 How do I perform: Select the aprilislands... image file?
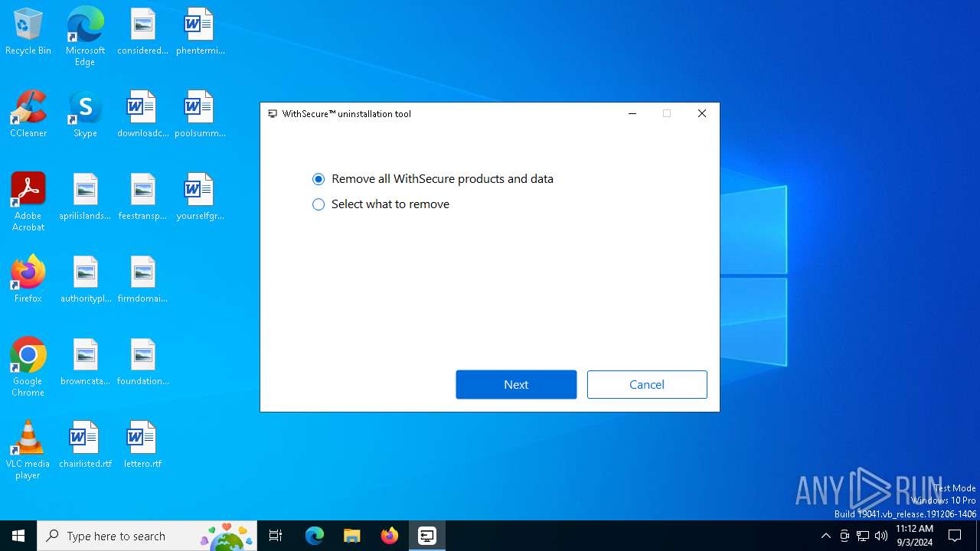pos(85,197)
